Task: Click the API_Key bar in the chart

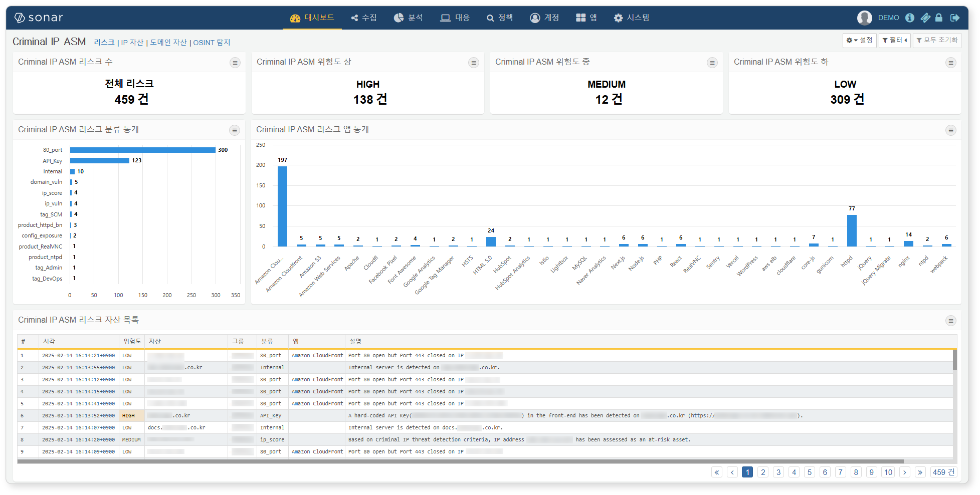Action: [100, 160]
